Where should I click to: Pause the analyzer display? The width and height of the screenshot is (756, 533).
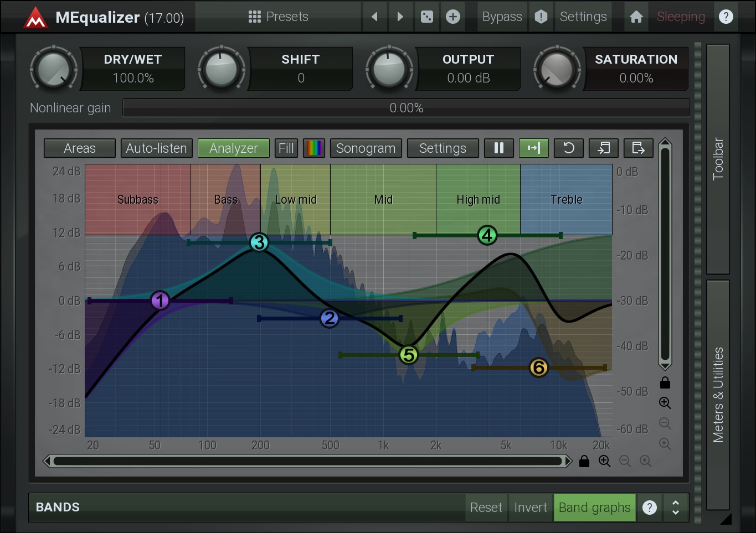tap(499, 148)
